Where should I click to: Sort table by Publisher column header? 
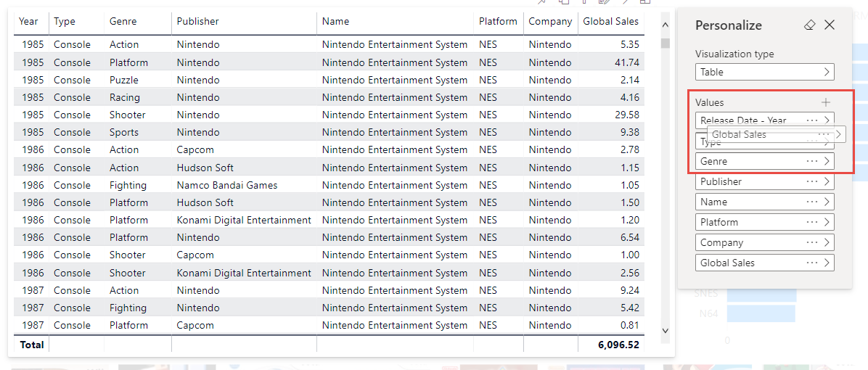(197, 22)
